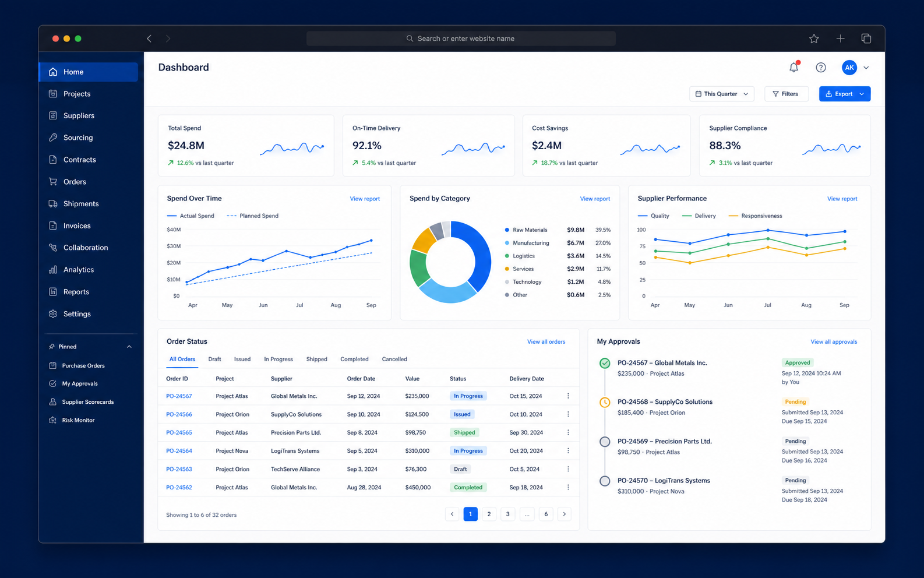This screenshot has width=924, height=578.
Task: Open Shipments in the sidebar
Action: [89, 203]
